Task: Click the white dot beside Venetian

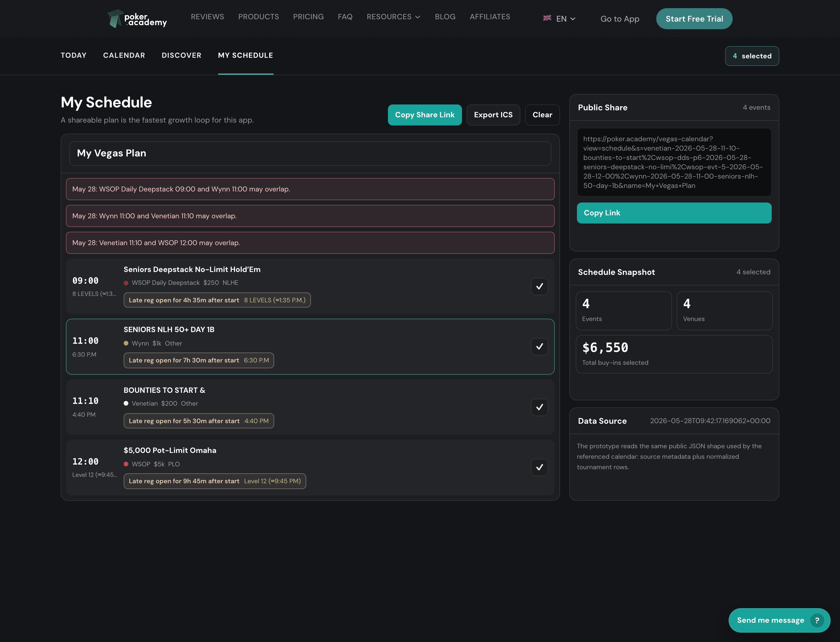Action: coord(126,404)
